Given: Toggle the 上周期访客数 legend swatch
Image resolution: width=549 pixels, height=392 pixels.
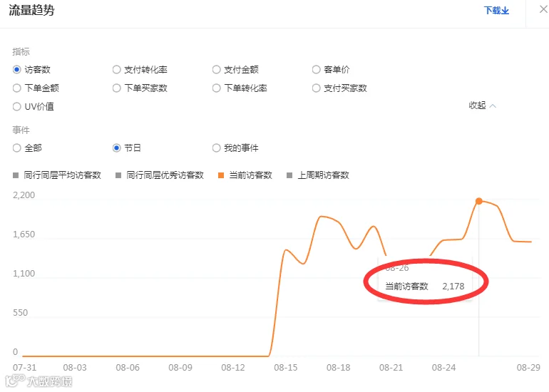Looking at the screenshot, I should click(x=289, y=175).
